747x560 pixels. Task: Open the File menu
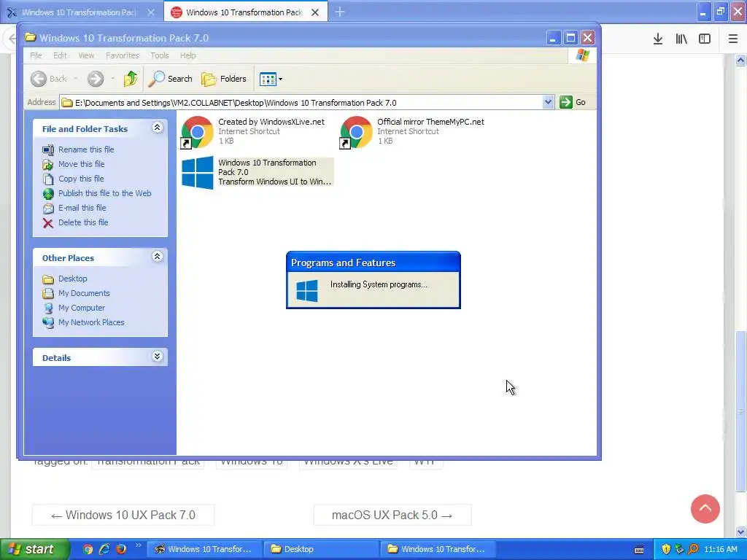point(36,55)
